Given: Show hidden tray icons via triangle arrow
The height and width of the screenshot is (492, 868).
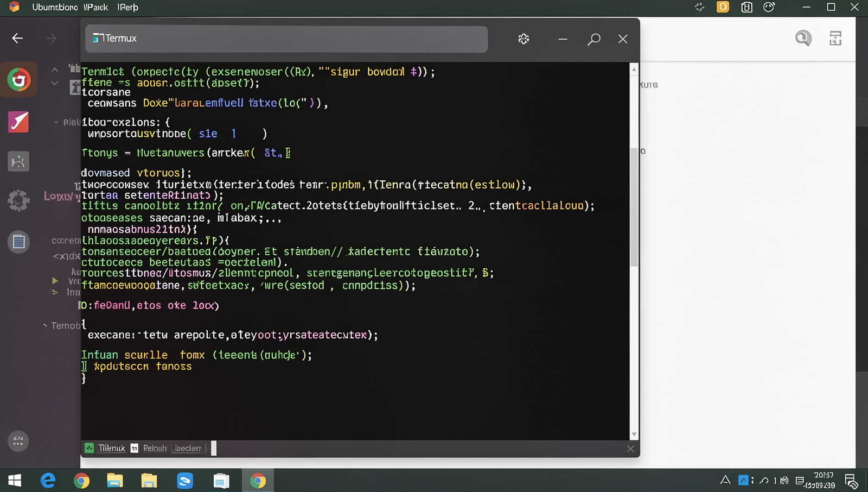Looking at the screenshot, I should (725, 480).
